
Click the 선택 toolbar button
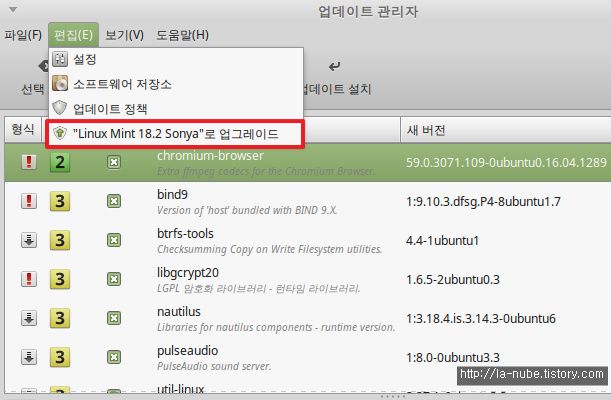tap(33, 89)
